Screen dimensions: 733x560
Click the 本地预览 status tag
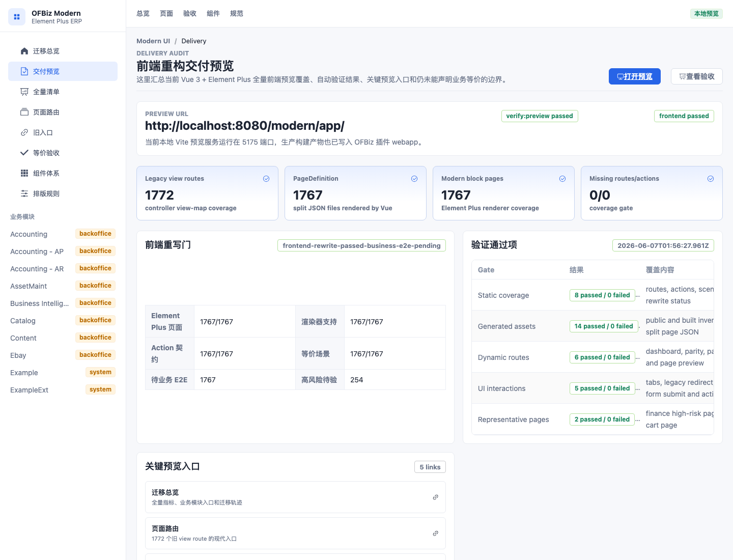pos(707,14)
